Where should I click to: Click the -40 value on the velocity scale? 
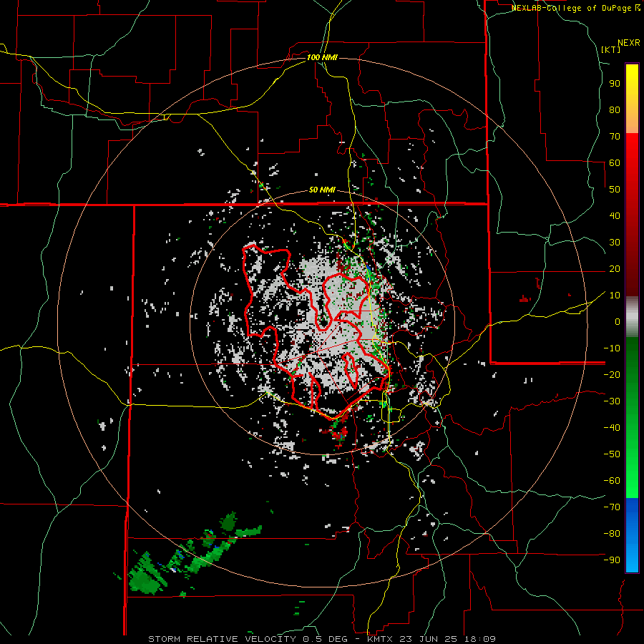[x=612, y=428]
